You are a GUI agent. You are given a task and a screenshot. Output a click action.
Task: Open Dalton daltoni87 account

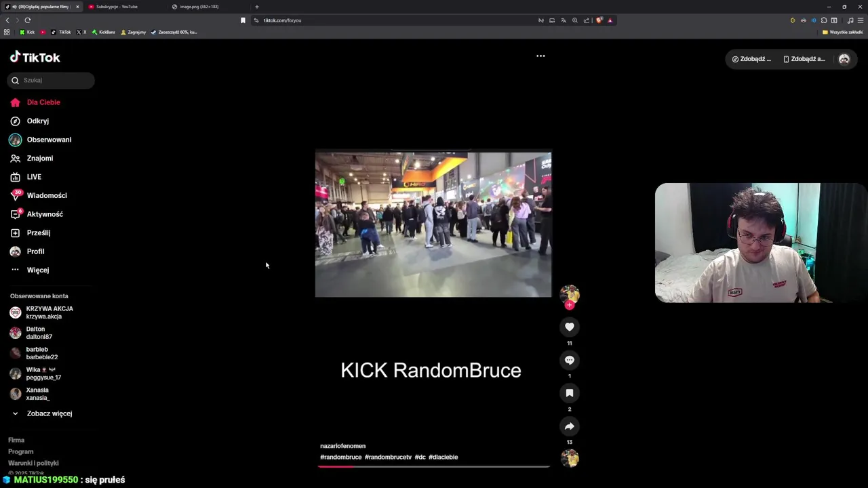[x=31, y=333]
